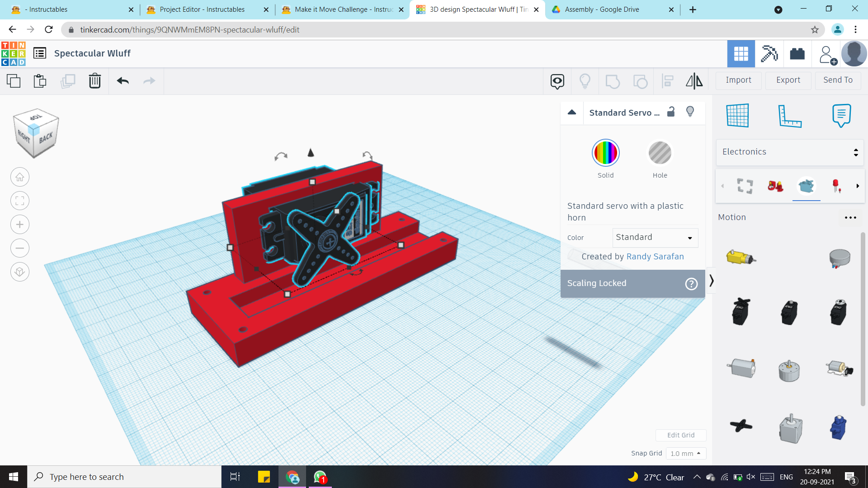Image resolution: width=868 pixels, height=488 pixels.
Task: Zoom in with the plus button
Action: [20, 225]
